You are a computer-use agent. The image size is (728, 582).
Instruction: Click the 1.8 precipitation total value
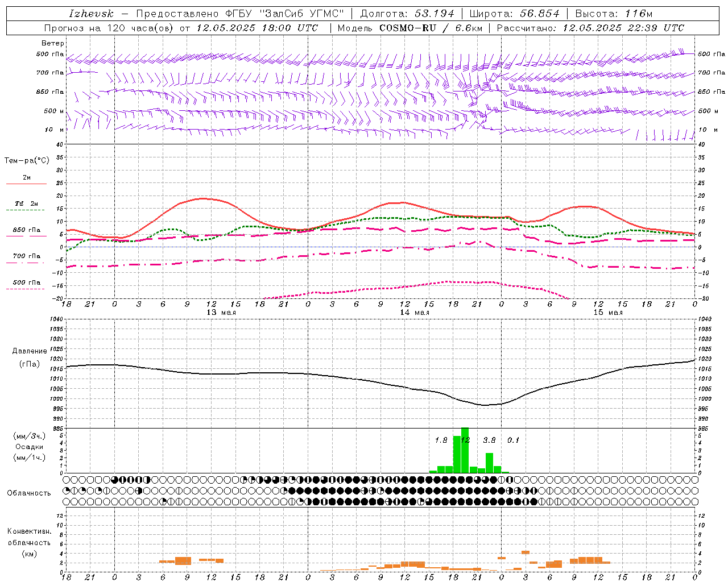[x=441, y=440]
